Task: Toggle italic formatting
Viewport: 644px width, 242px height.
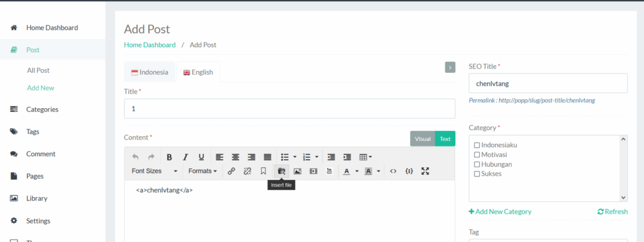Action: (x=186, y=157)
